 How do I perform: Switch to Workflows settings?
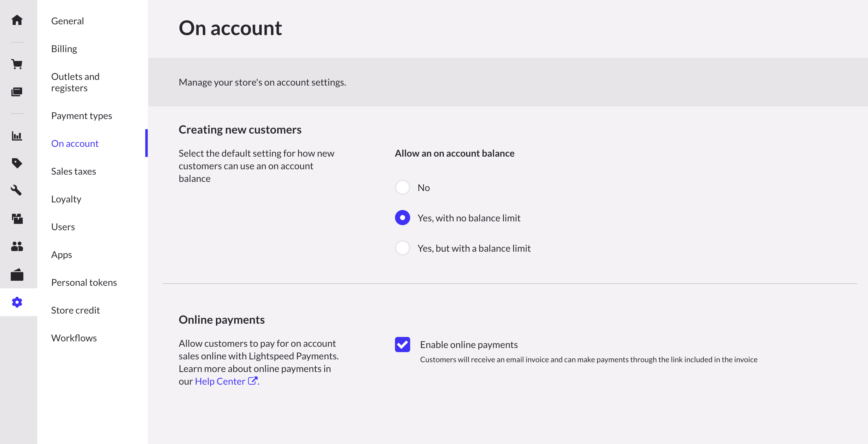pos(74,338)
